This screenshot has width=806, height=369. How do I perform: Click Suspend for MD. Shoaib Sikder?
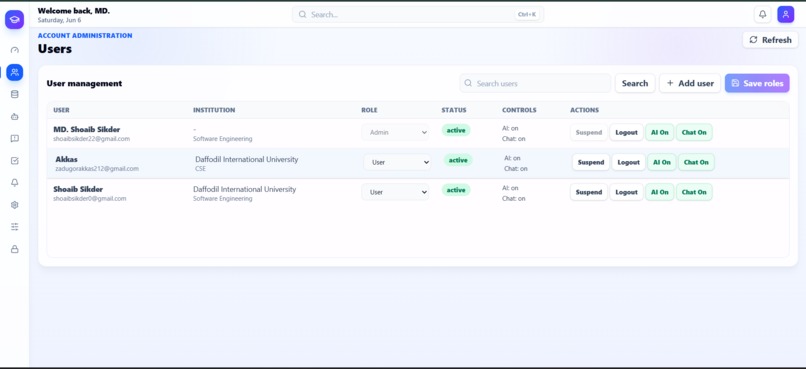pyautogui.click(x=589, y=132)
